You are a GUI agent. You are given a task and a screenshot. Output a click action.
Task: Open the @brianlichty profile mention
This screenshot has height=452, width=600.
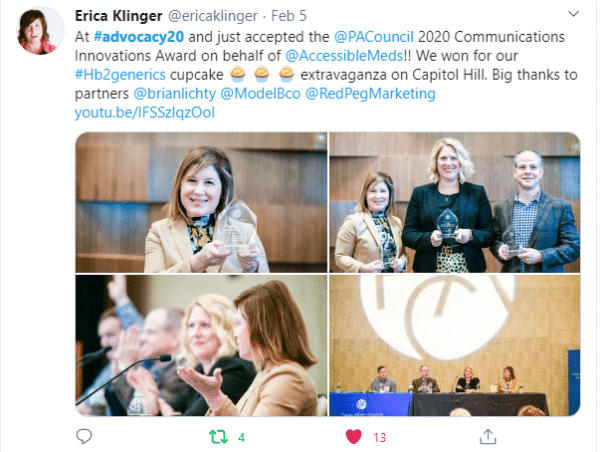174,94
